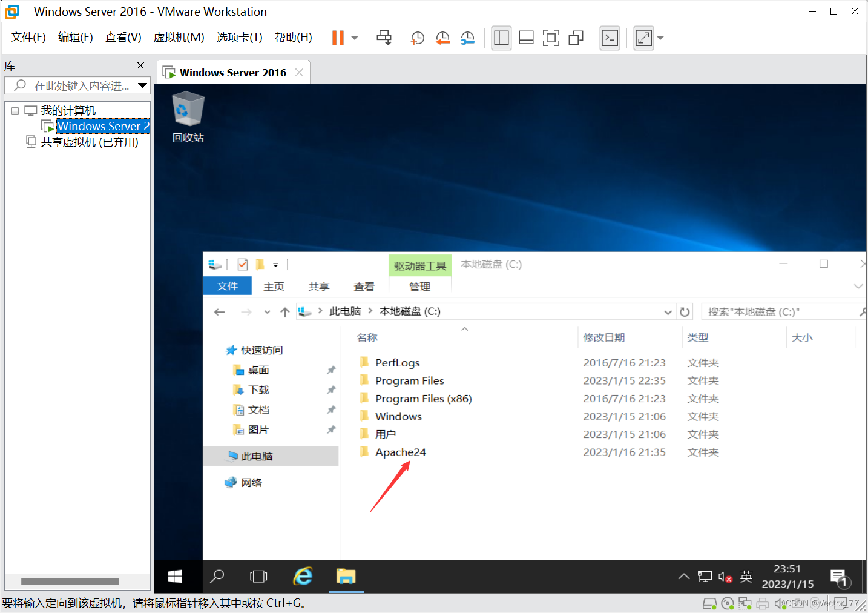The width and height of the screenshot is (868, 613).
Task: Open the 选项卡(T) menu
Action: (x=239, y=38)
